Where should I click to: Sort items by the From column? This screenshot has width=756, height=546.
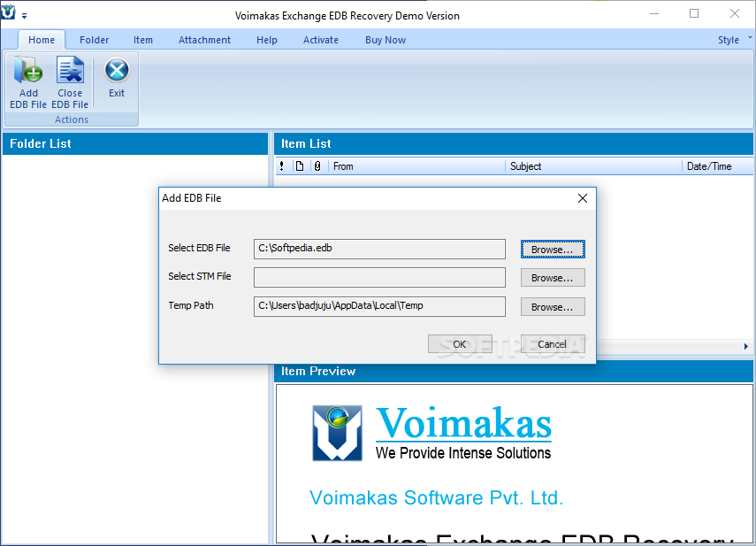tap(416, 166)
